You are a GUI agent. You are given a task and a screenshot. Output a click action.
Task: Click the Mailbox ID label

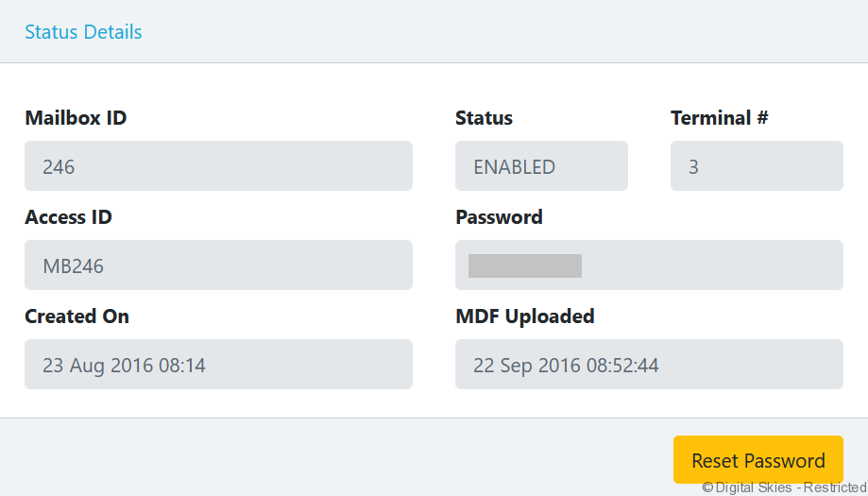[x=76, y=118]
